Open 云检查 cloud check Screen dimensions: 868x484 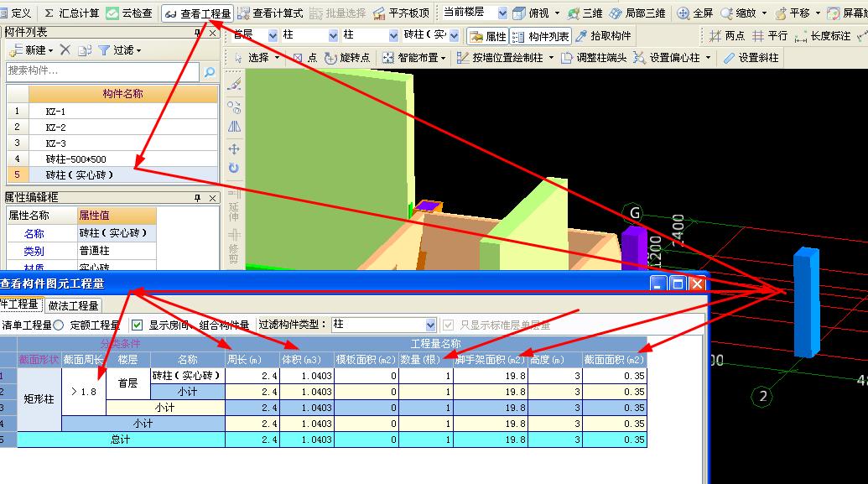(129, 13)
